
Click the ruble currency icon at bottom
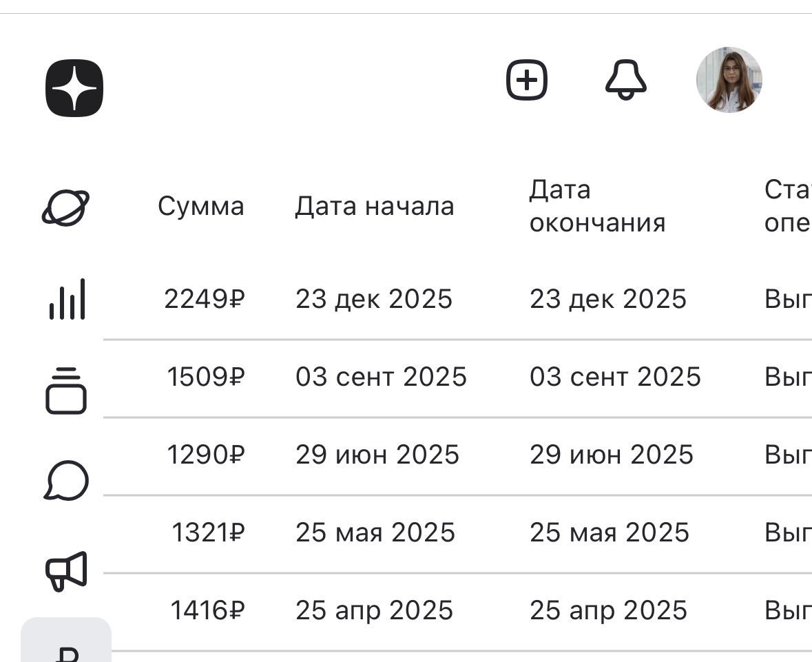click(x=67, y=651)
